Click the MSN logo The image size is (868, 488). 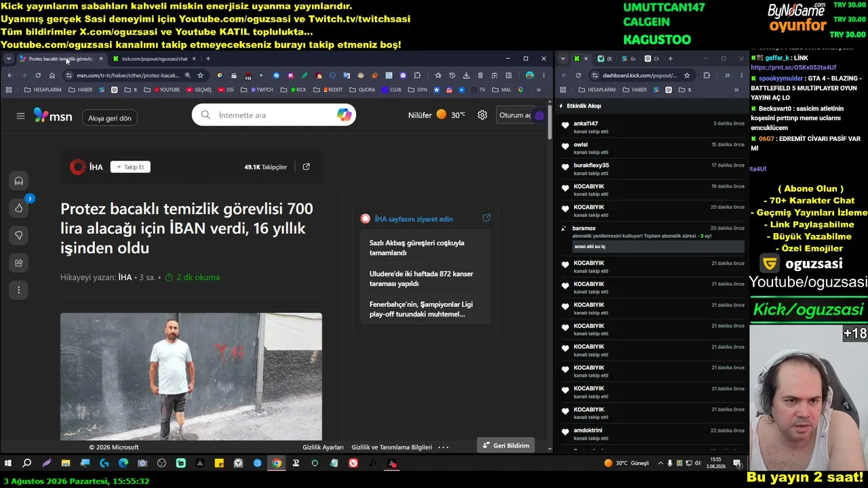pos(53,116)
